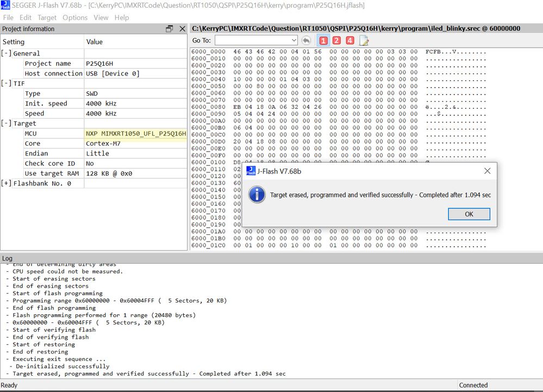Click the 'Start of verifying flash' log line
Viewport: 543px width, 392px height.
51,329
